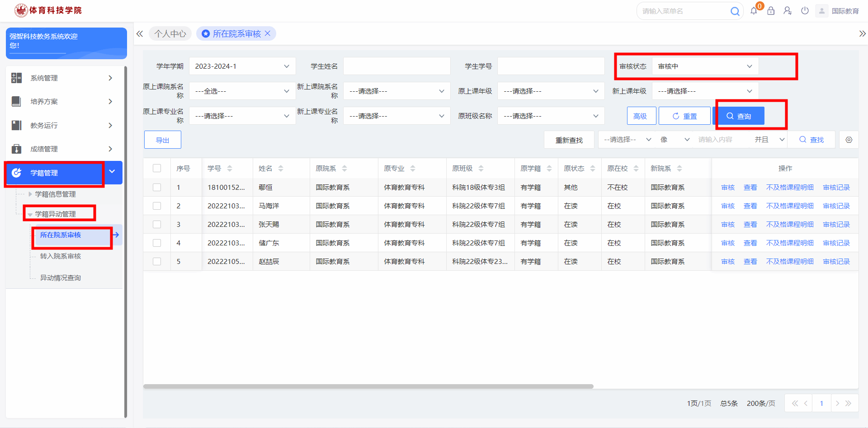Toggle the select-all checkbox in table header
Screen dimensions: 868x428
(157, 169)
